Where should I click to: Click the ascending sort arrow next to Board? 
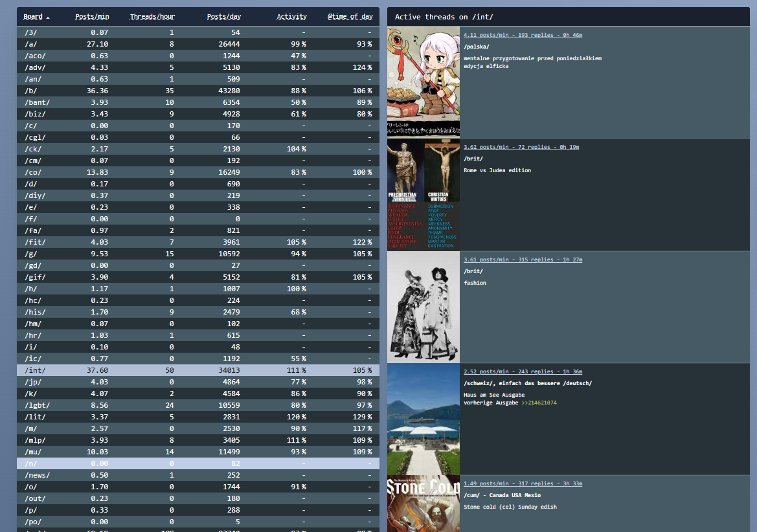[48, 17]
